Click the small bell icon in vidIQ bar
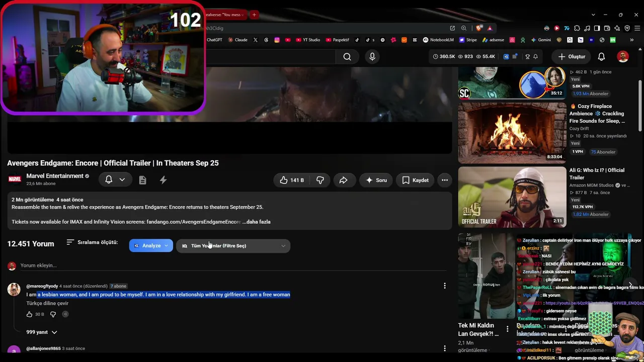 click(535, 57)
